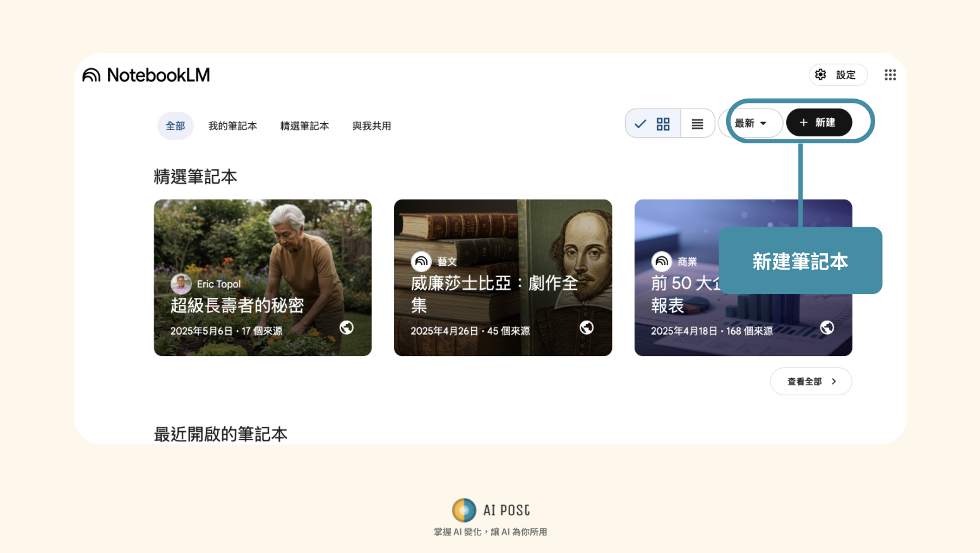Click the 2025年4月18日 · 168 個來源 text
980x553 pixels.
(712, 331)
